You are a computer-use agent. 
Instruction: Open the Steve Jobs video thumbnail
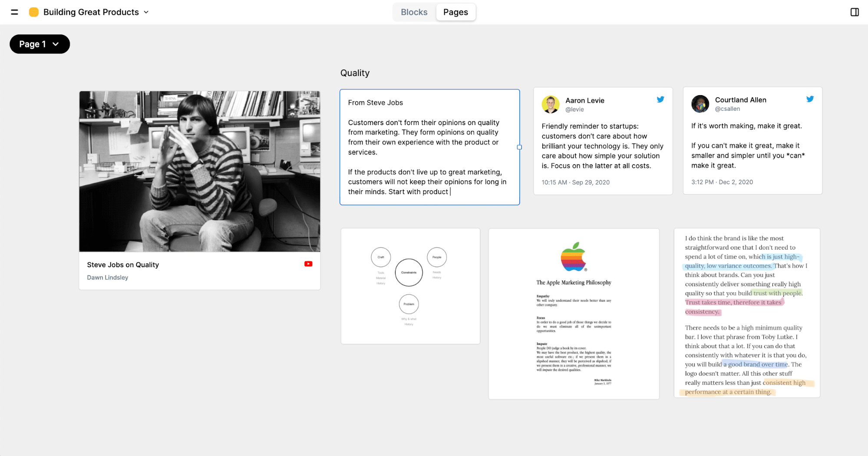click(x=200, y=171)
